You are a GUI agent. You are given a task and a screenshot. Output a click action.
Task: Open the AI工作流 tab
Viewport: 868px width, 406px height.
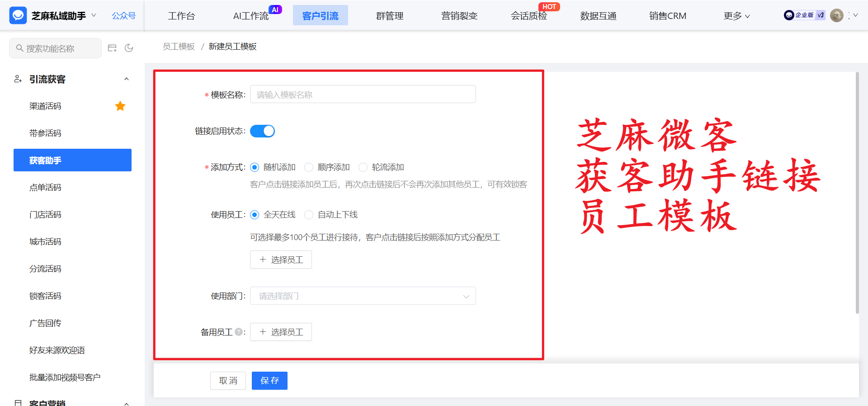coord(251,16)
